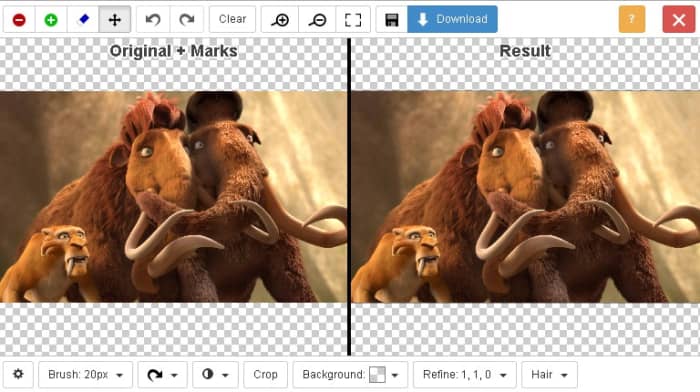Open the rotate image dropdown

pos(162,374)
